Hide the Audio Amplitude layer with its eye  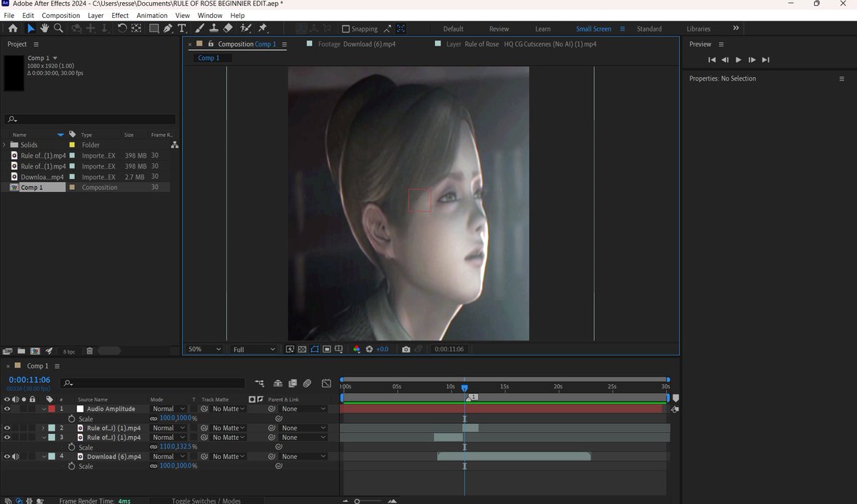[x=7, y=409]
